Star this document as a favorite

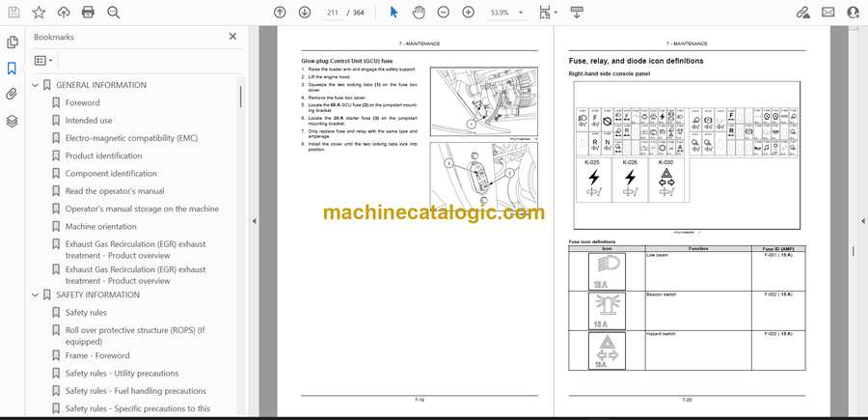point(39,13)
